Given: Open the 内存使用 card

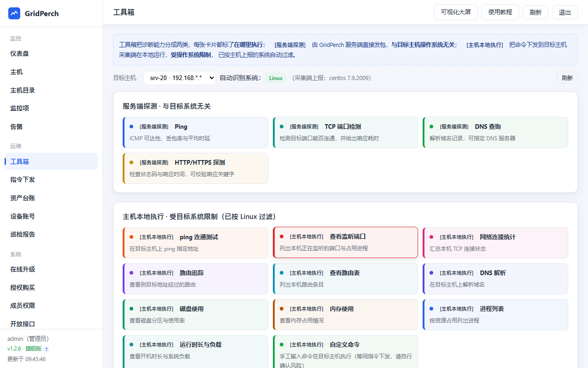Looking at the screenshot, I should (x=345, y=315).
